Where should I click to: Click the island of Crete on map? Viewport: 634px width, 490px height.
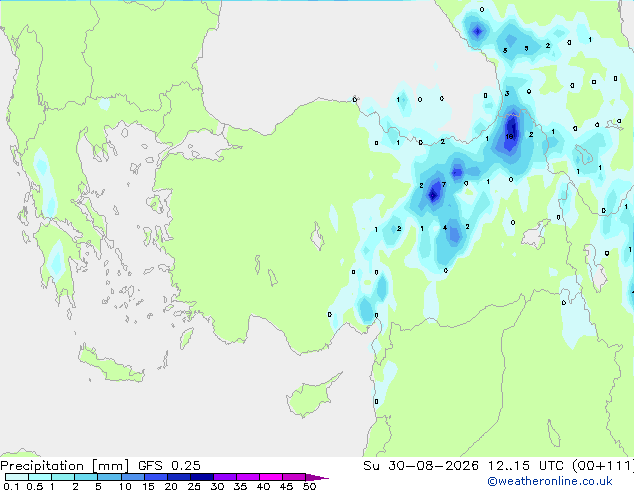point(112,365)
